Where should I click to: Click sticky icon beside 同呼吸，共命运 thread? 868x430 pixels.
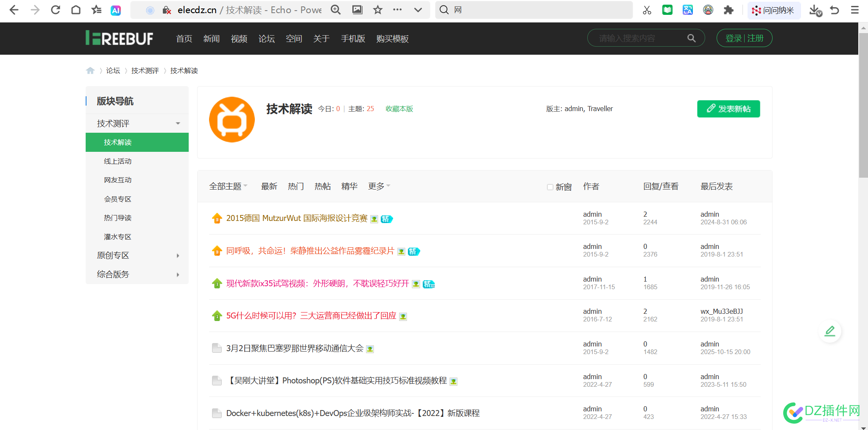click(x=217, y=251)
